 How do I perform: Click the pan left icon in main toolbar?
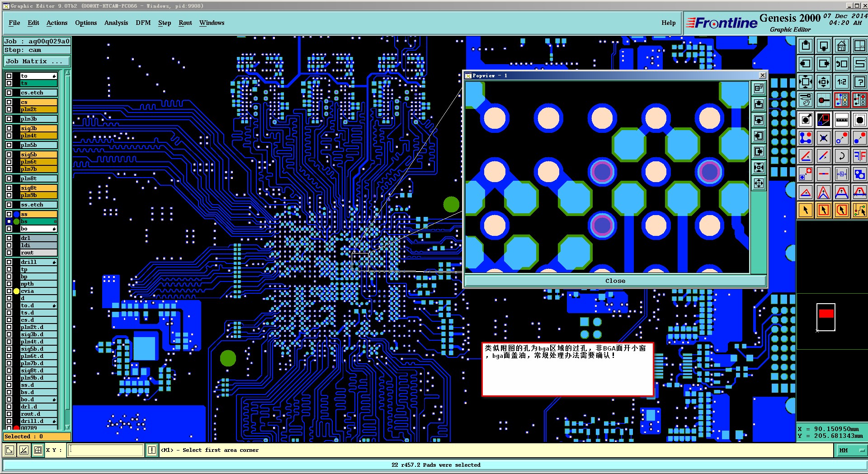click(806, 64)
